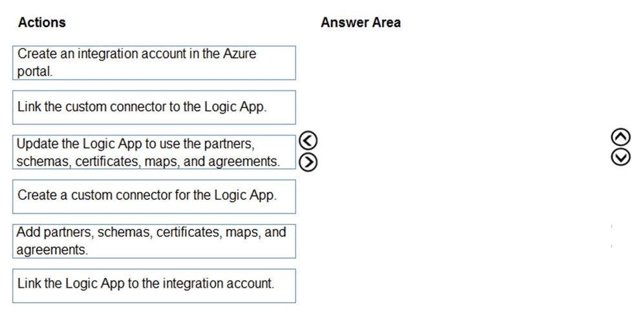Viewport: 644px width, 326px height.
Task: Click 'Azure' in the integration account action
Action: click(238, 54)
